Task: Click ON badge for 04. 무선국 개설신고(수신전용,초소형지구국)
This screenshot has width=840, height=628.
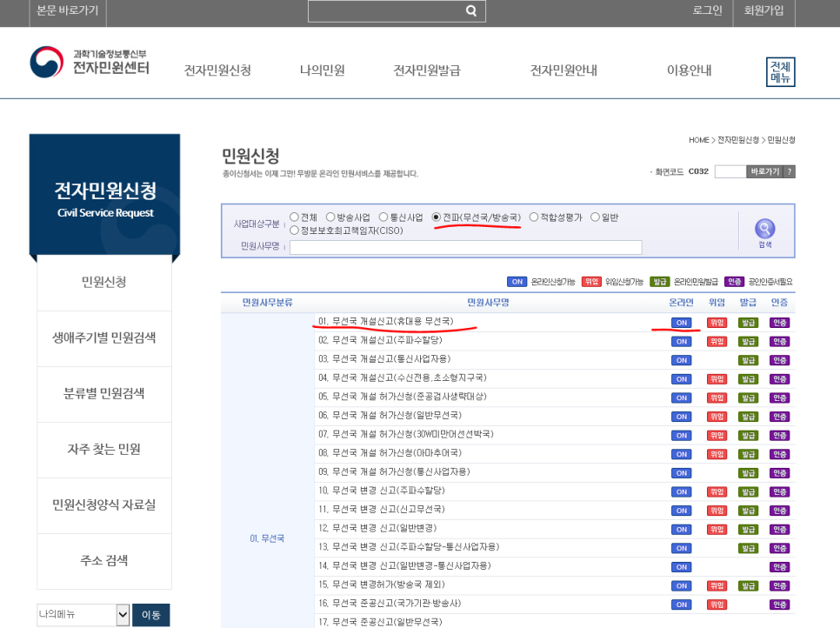Action: coord(682,379)
